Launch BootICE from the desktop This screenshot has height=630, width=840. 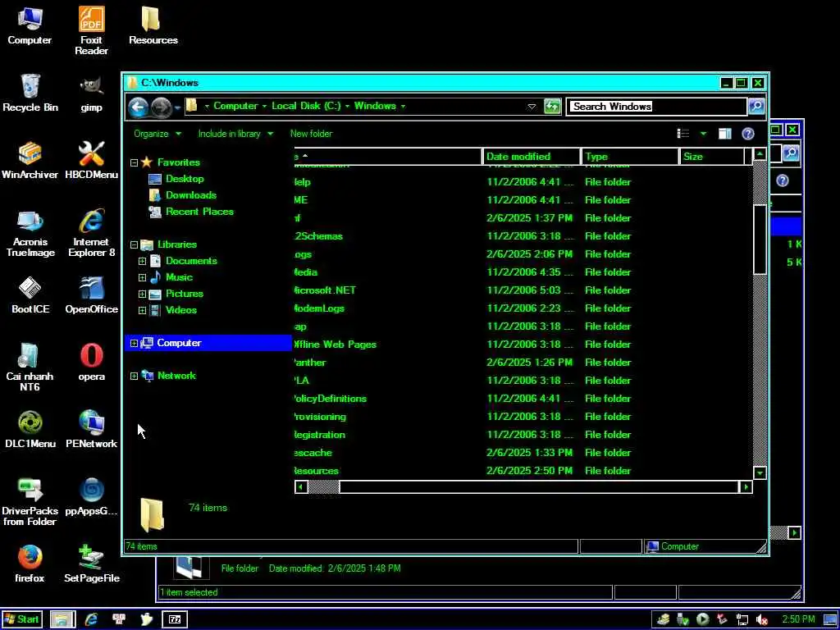click(x=30, y=295)
